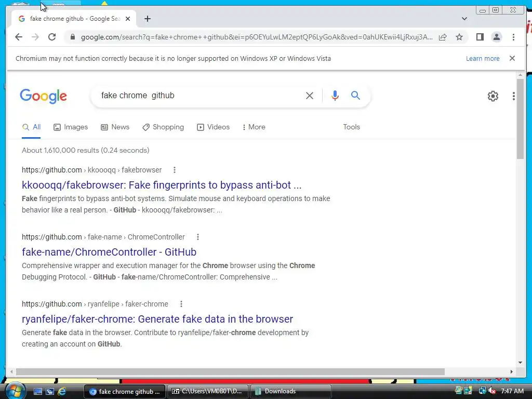Click the vertical scrollbar thumb
Screen dimensions: 532x399
520,118
